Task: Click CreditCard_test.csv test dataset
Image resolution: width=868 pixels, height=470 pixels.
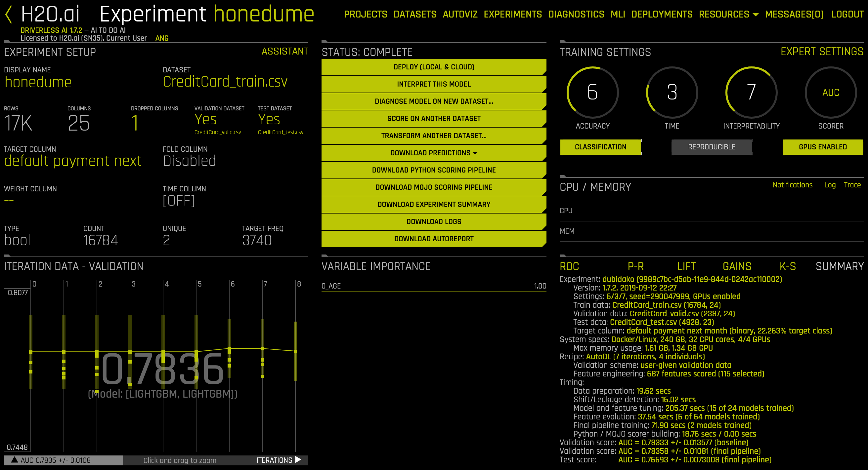Action: click(x=281, y=132)
